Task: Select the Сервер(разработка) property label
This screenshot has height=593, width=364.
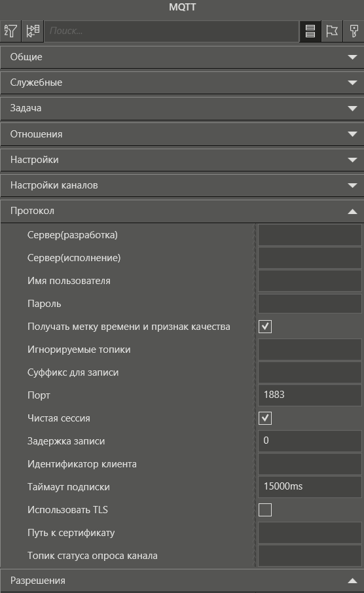Action: click(72, 235)
